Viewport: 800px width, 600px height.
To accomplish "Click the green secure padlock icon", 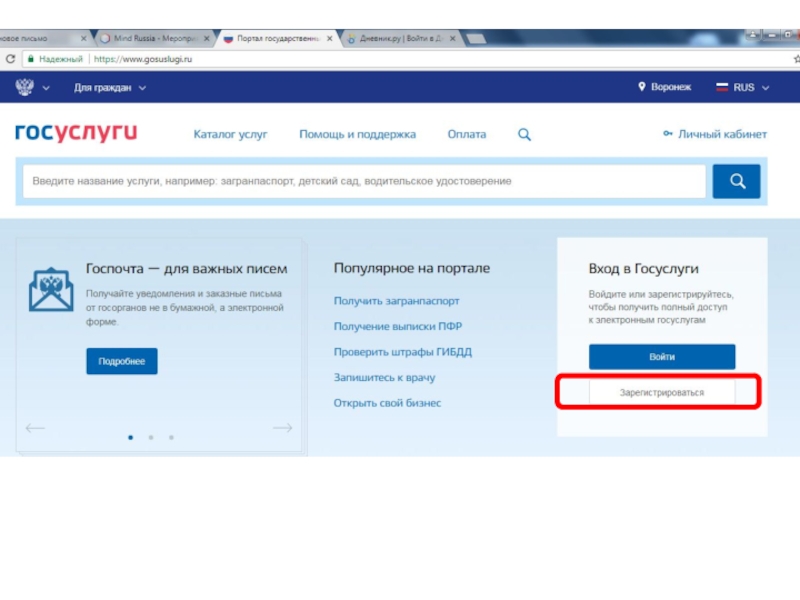I will pyautogui.click(x=31, y=59).
